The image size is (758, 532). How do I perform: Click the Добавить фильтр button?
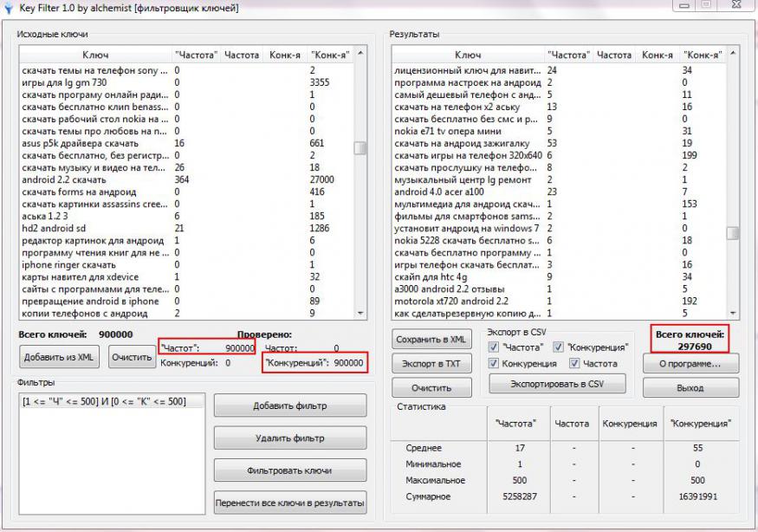pyautogui.click(x=289, y=405)
